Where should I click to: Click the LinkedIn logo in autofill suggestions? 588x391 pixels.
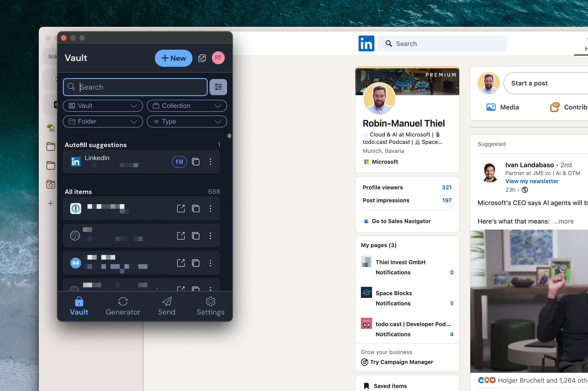coord(76,162)
